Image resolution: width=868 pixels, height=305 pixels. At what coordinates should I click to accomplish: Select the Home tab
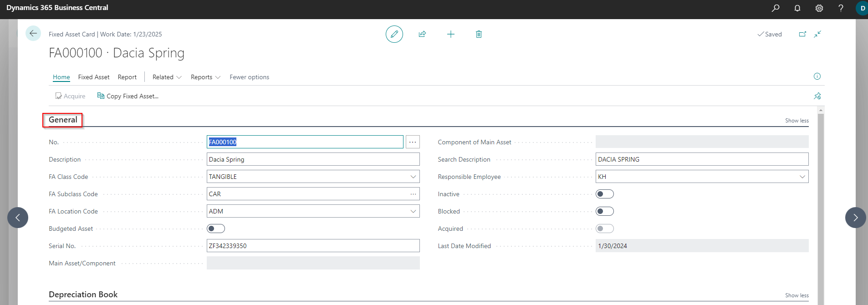(x=61, y=77)
